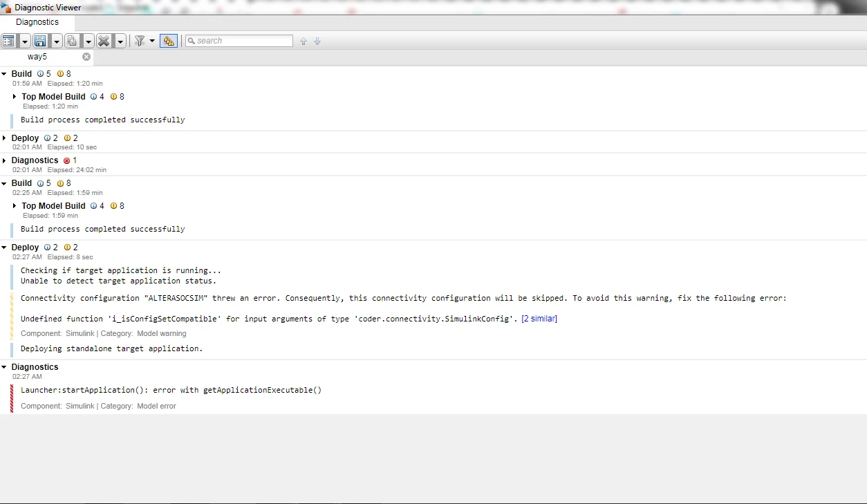Click the Clear diagnostics X icon

[104, 41]
